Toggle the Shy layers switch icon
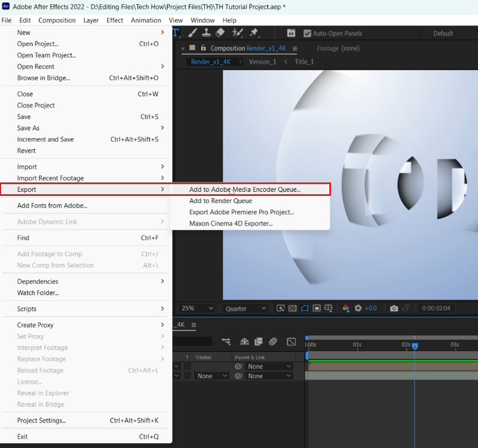The height and width of the screenshot is (448, 478). coord(244,342)
